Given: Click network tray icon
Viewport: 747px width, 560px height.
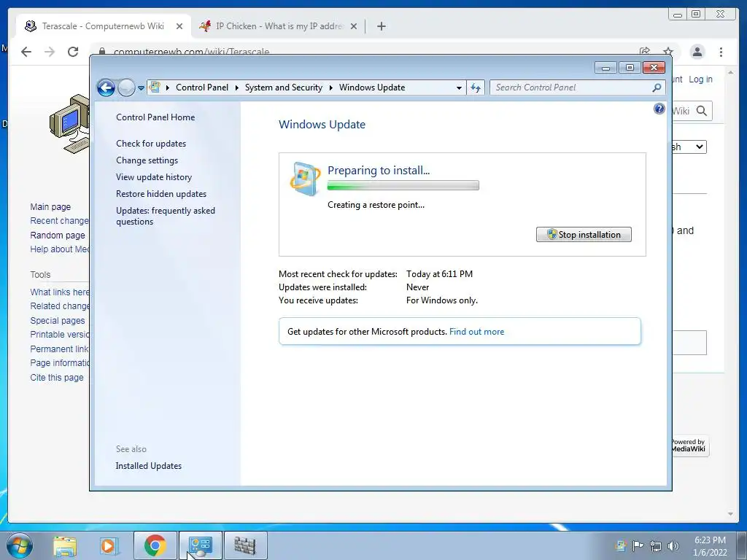Looking at the screenshot, I should pos(656,546).
